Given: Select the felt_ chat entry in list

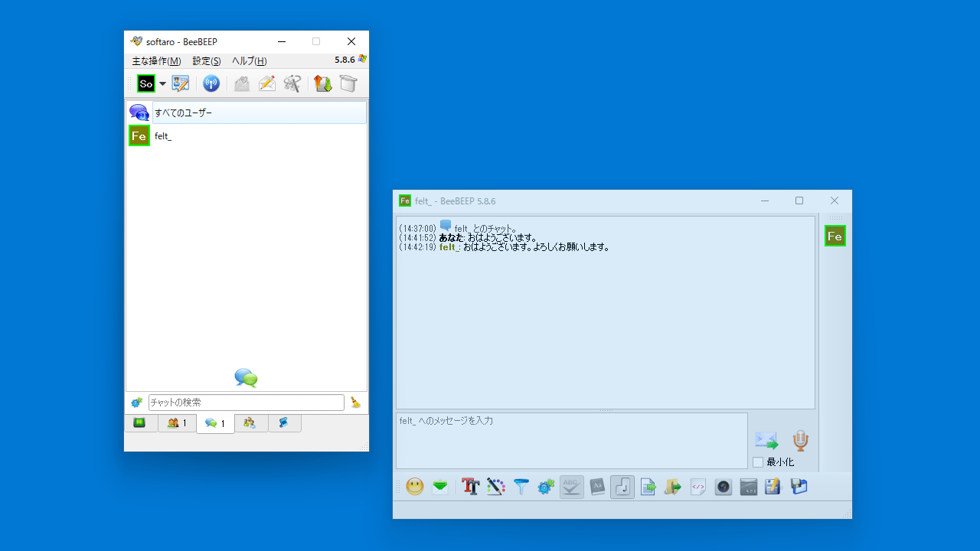Looking at the screenshot, I should click(x=247, y=136).
